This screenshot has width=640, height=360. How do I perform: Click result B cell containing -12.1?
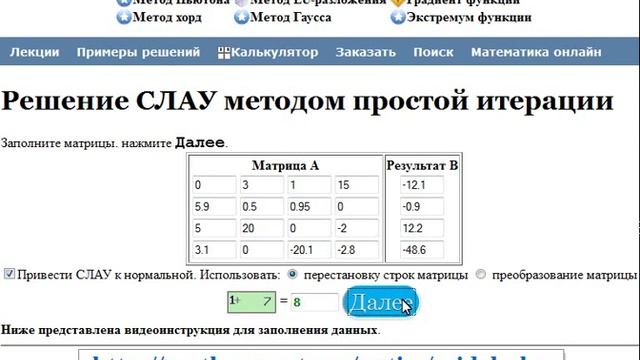pos(422,185)
